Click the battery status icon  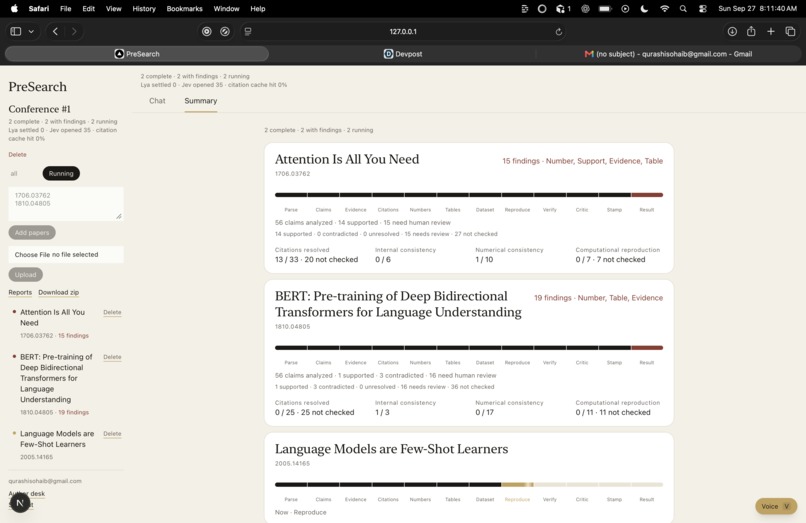tap(605, 8)
